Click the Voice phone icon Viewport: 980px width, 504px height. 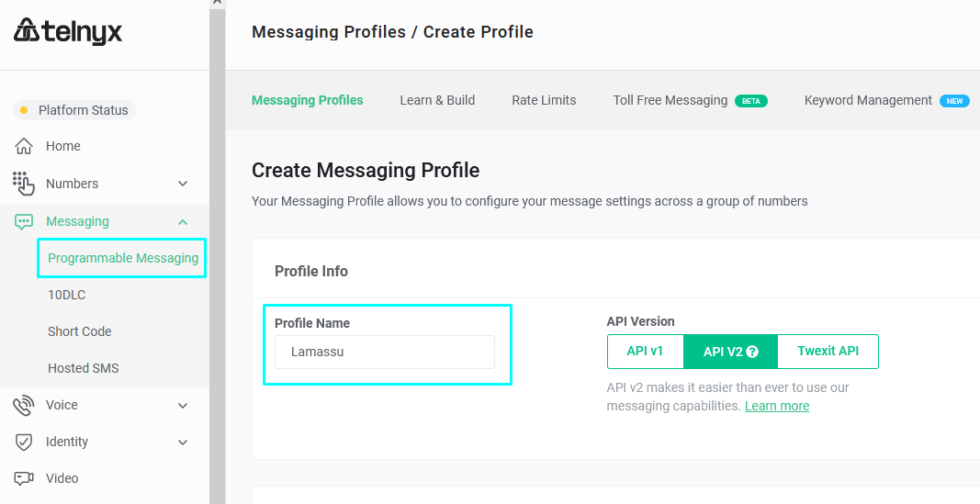tap(24, 405)
